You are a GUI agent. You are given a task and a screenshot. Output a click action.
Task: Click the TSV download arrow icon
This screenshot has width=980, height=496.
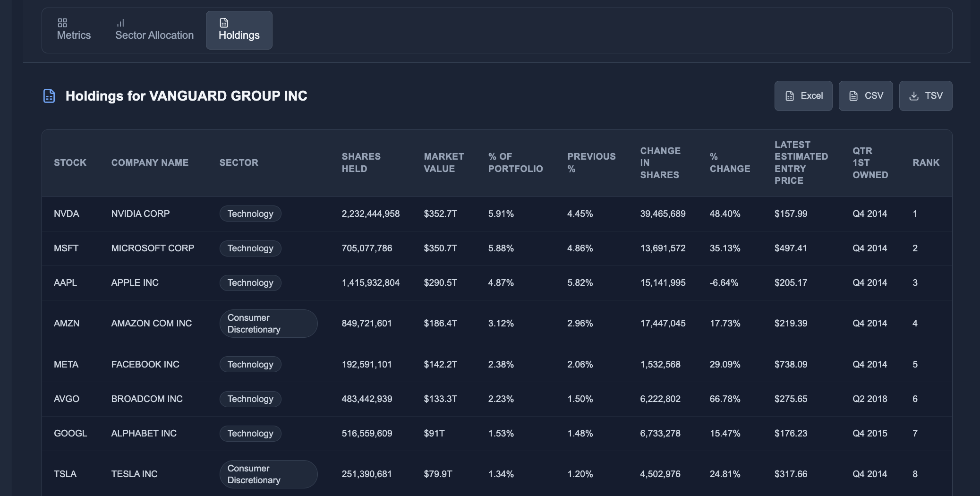coord(913,95)
